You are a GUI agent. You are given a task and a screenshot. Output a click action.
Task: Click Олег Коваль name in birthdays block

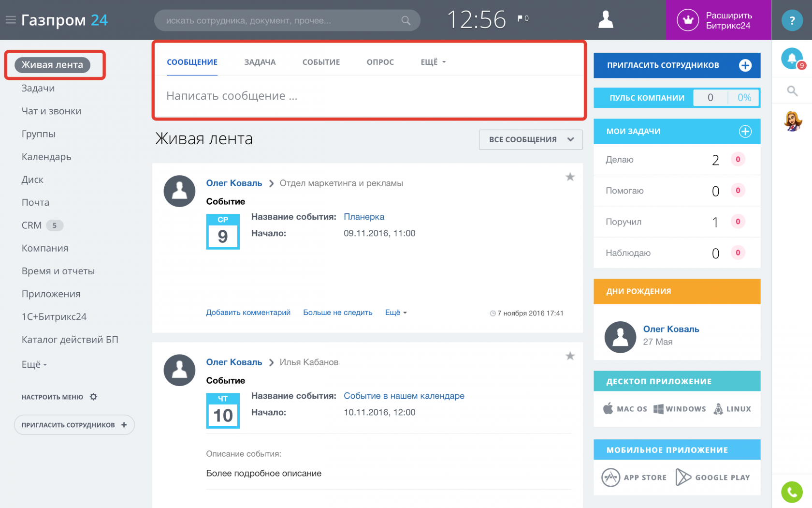tap(671, 329)
